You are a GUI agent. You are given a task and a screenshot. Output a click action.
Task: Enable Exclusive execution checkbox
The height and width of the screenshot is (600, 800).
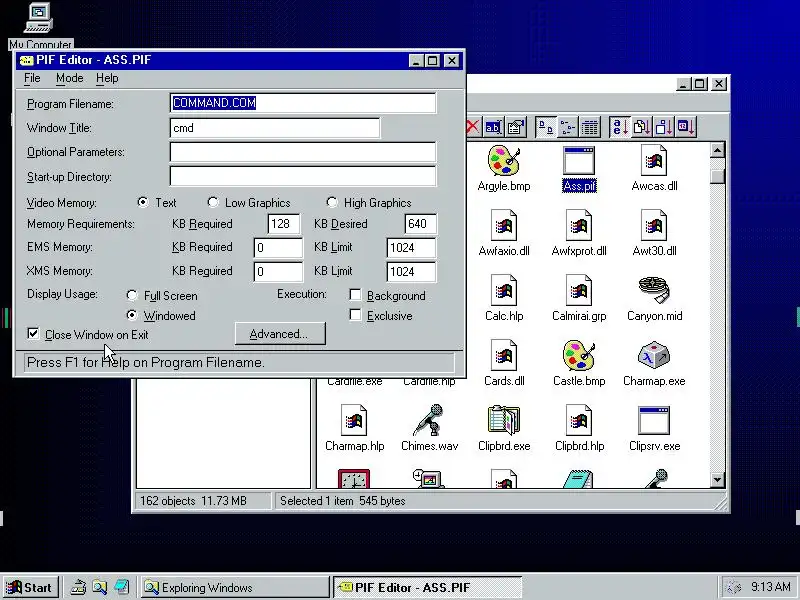pos(355,315)
